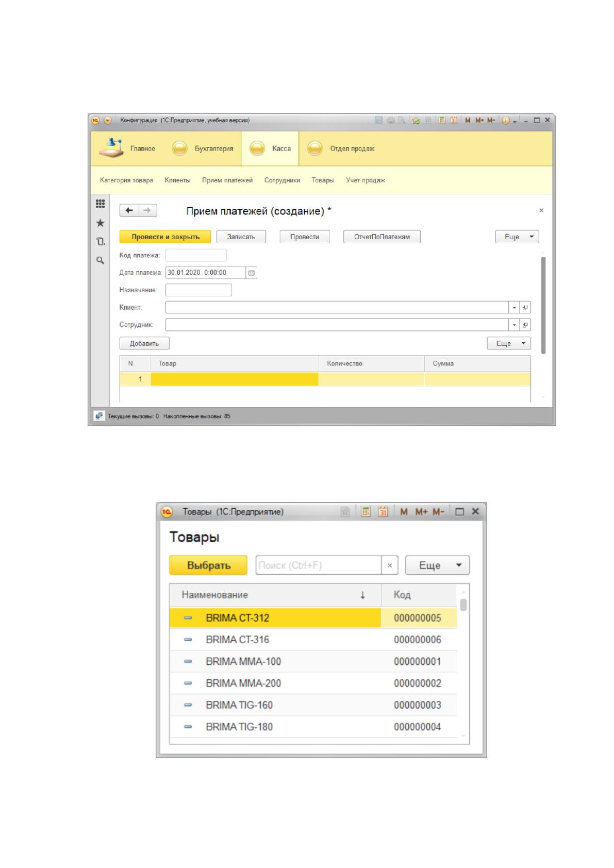Open Еще dropdown in Товары window
Viewport: 614px width, 868px height.
437,565
